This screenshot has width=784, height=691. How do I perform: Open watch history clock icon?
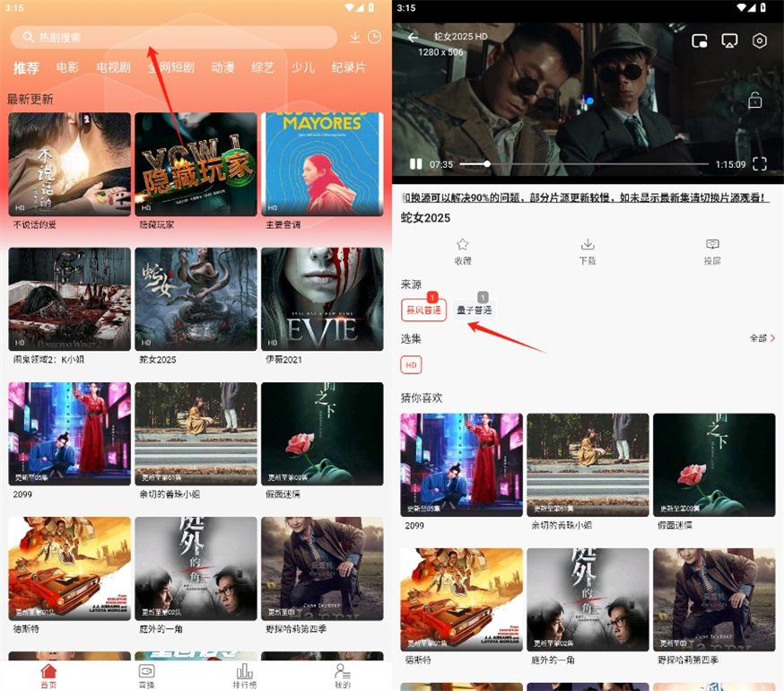[x=374, y=37]
